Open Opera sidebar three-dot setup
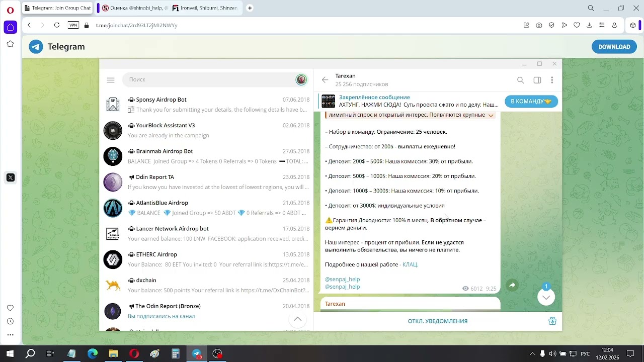The height and width of the screenshot is (362, 644). coord(10,335)
